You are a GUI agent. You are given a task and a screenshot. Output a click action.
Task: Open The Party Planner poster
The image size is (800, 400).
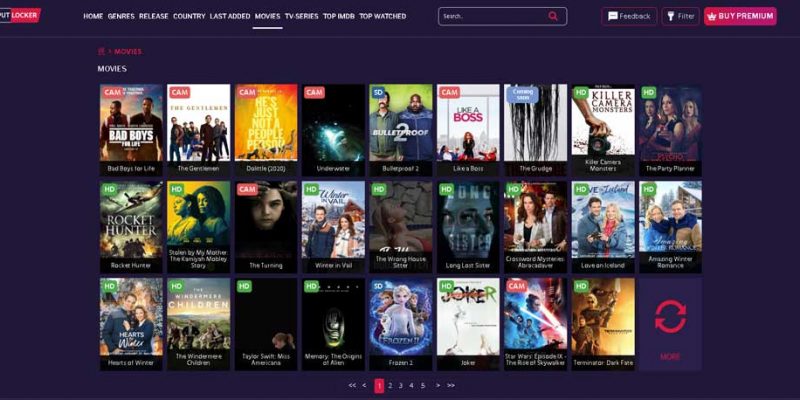click(x=670, y=130)
